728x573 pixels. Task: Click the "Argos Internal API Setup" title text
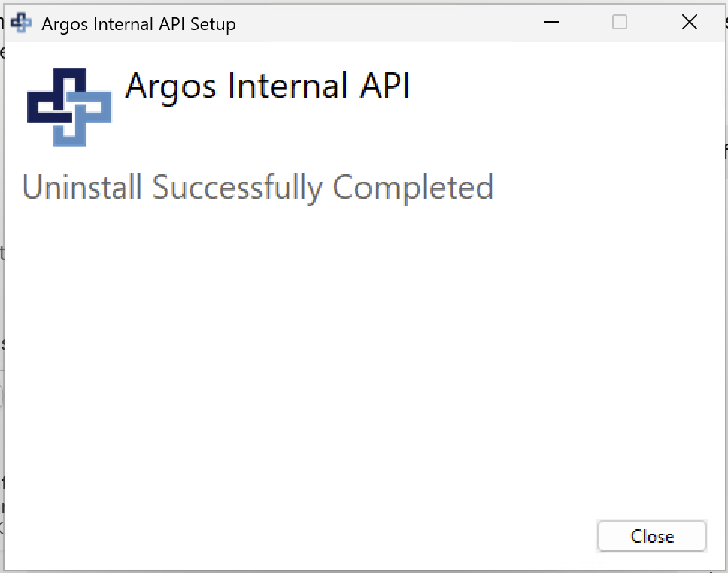[138, 24]
